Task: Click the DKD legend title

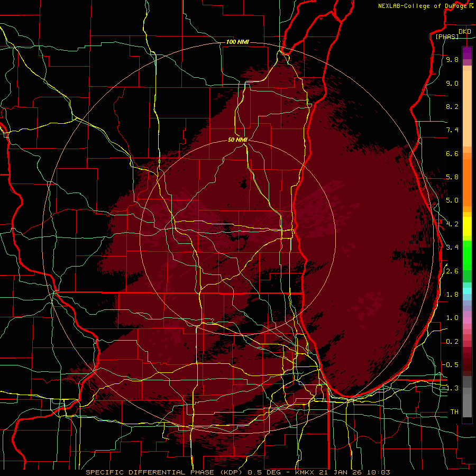Action: click(465, 32)
